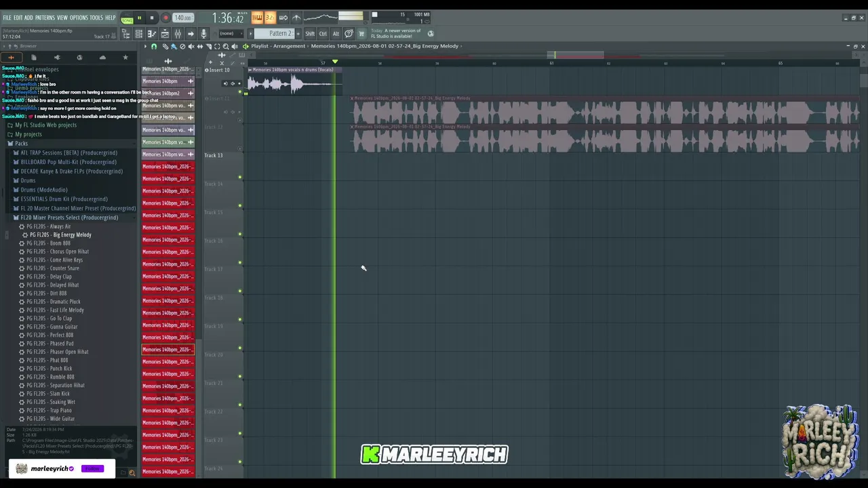The image size is (868, 488).
Task: Open the EDIT menu
Action: [18, 18]
